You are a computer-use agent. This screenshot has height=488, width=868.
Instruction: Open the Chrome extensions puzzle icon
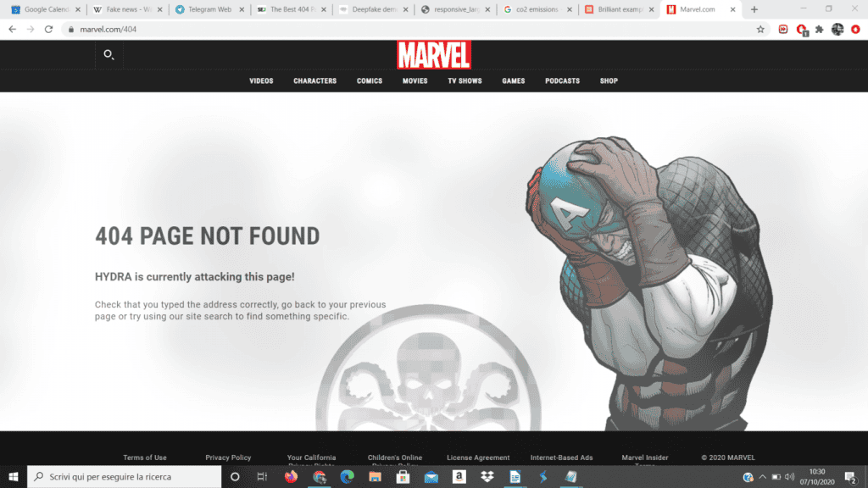tap(820, 30)
